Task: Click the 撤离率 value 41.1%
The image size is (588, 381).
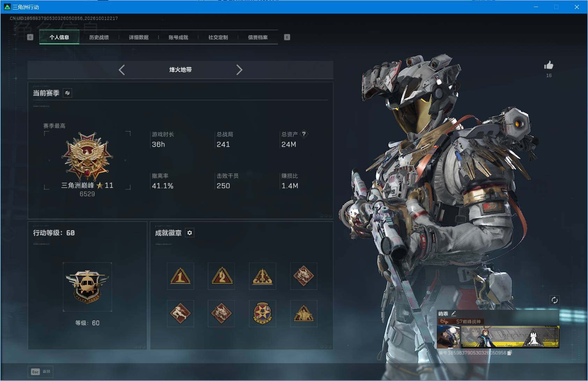Action: 163,186
